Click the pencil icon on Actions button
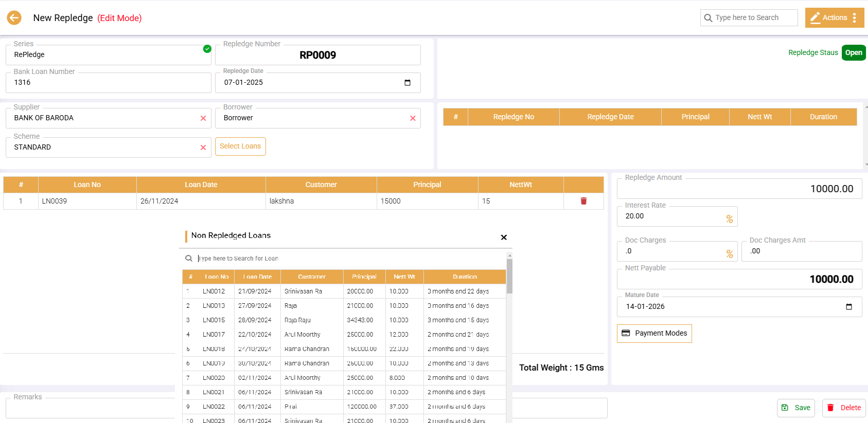The height and width of the screenshot is (423, 868). [x=815, y=18]
